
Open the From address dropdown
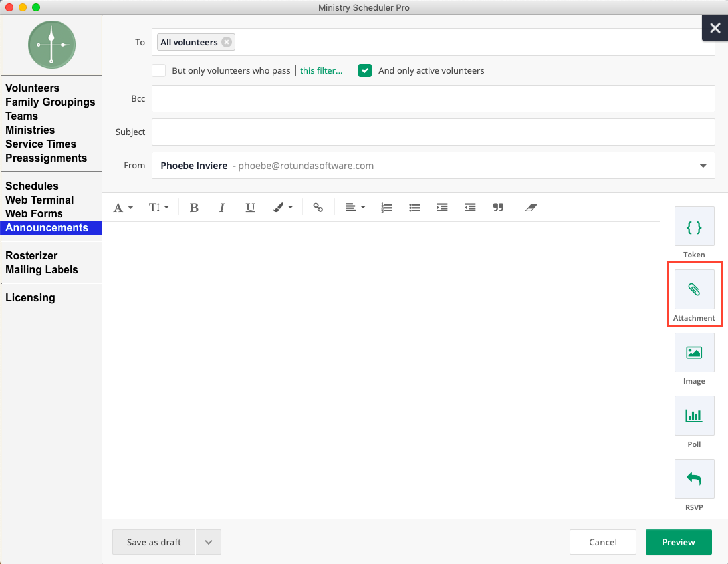click(x=703, y=166)
